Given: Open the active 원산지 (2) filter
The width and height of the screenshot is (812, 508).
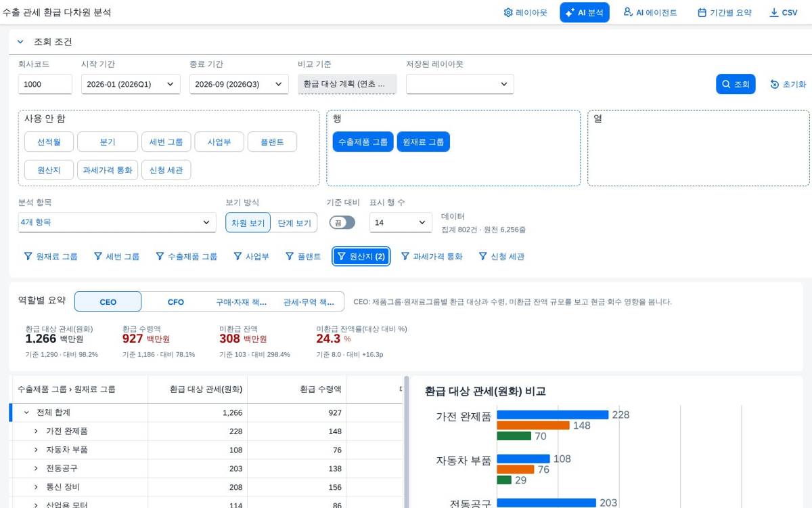Looking at the screenshot, I should (x=361, y=257).
